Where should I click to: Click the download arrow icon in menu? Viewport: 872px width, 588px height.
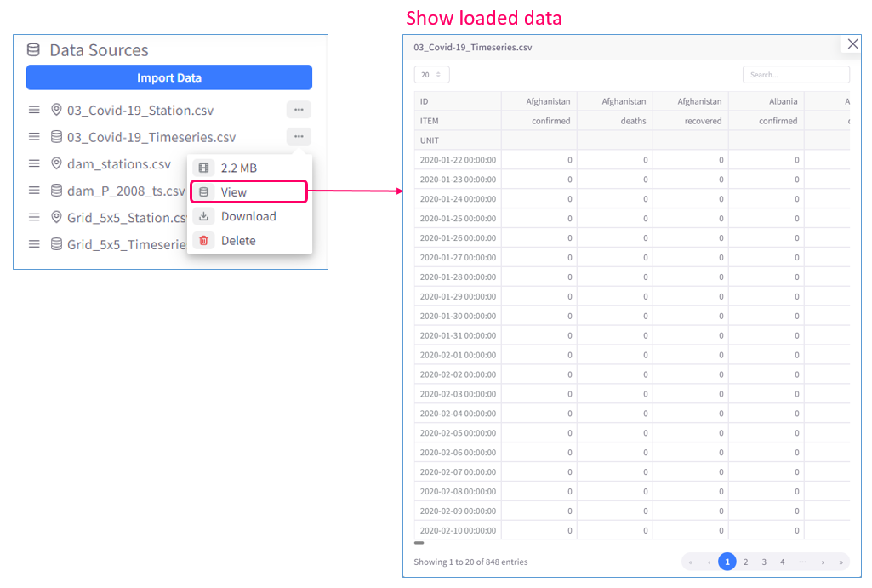[x=203, y=216]
